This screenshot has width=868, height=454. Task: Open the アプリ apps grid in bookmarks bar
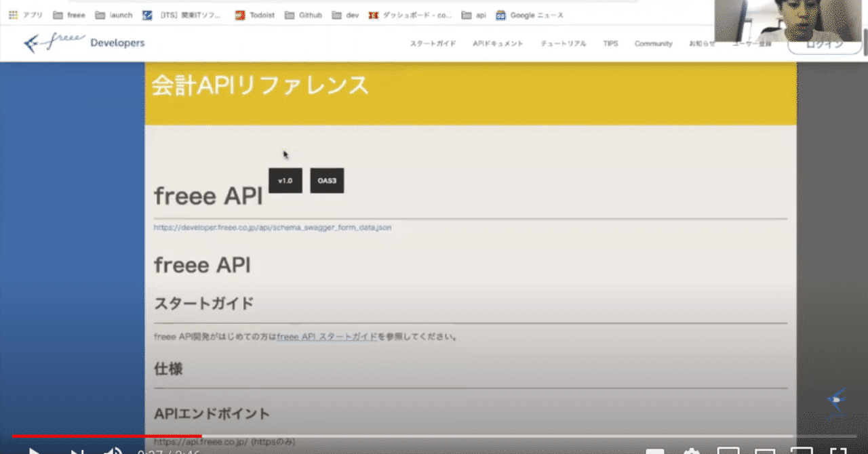coord(25,15)
